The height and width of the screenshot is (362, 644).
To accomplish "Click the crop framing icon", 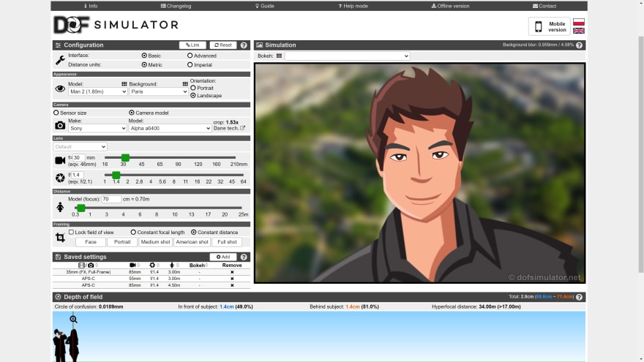I will click(60, 237).
